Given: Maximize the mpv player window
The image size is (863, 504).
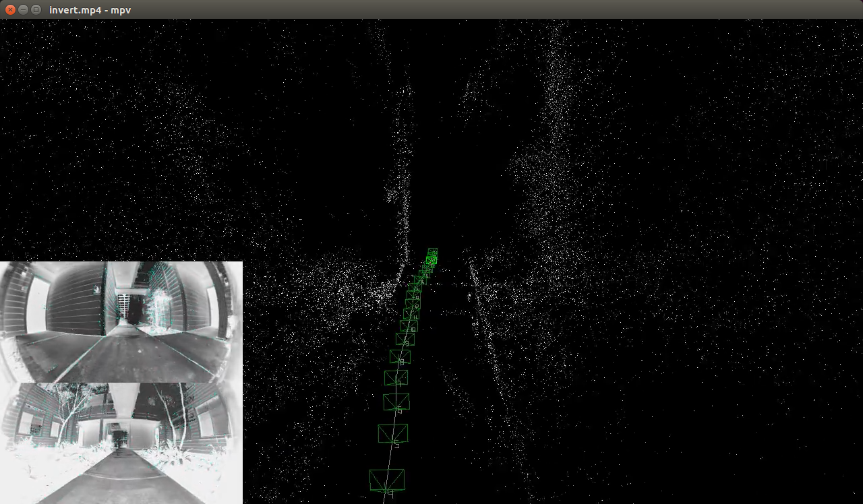Looking at the screenshot, I should 36,9.
